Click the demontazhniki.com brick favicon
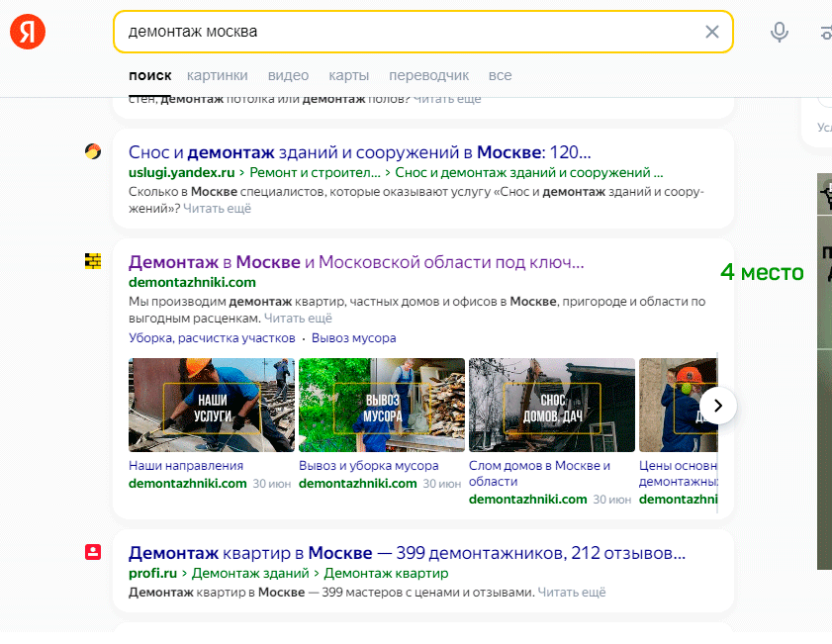Screen dimensions: 832x644 (93, 261)
